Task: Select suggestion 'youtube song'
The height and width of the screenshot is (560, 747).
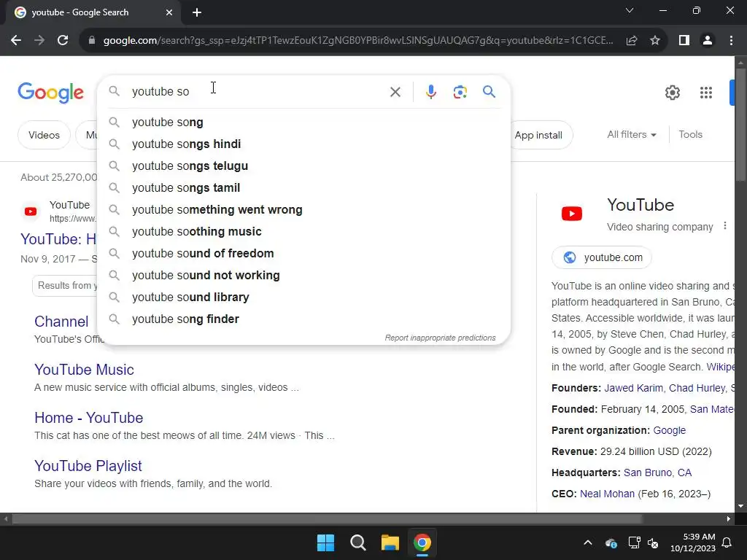Action: [304, 122]
